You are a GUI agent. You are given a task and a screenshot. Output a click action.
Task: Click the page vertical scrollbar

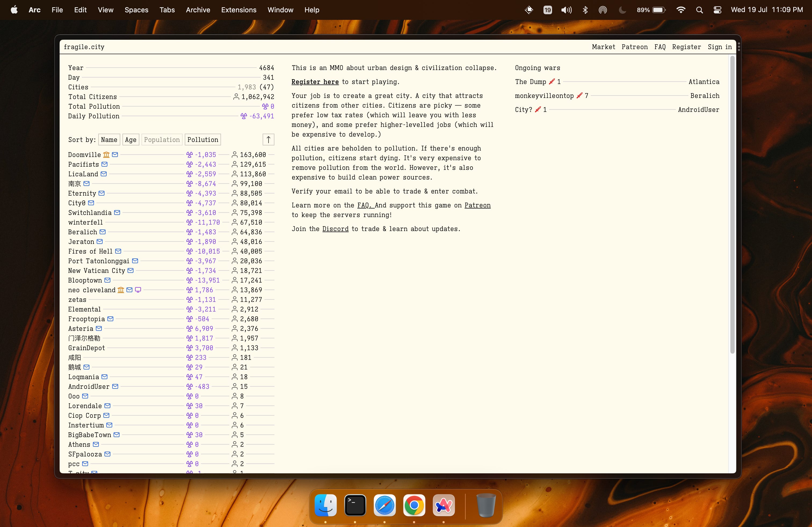click(732, 204)
